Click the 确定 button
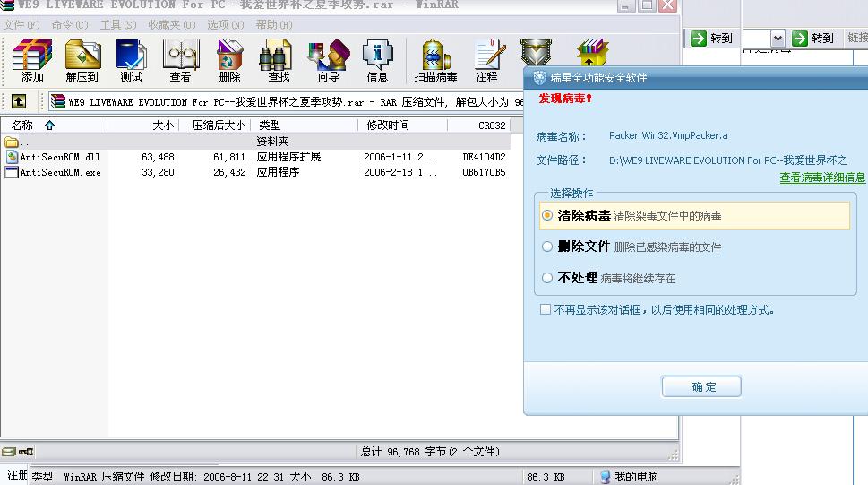This screenshot has width=868, height=485. point(701,387)
